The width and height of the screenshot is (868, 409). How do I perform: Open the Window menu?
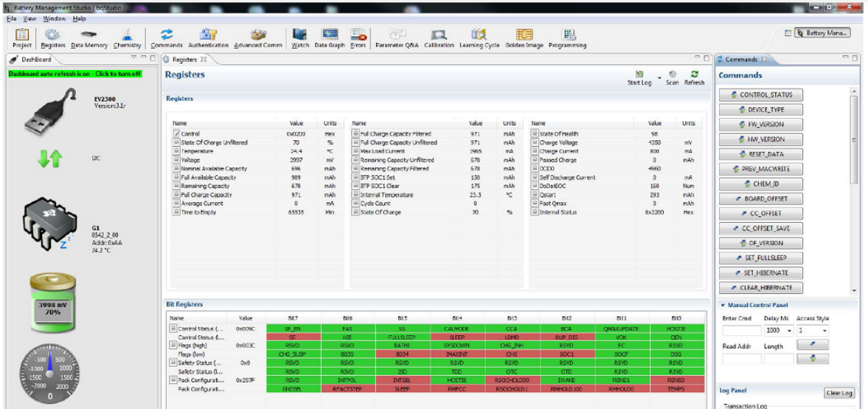(x=55, y=19)
